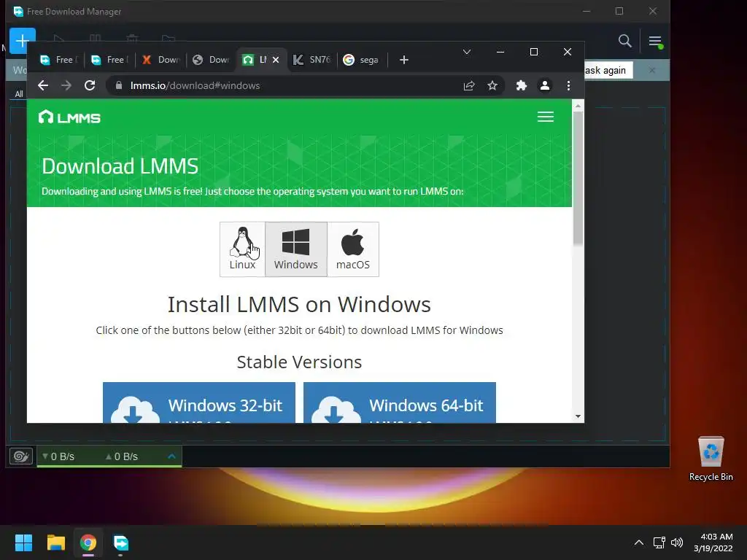Open Windows Start menu
Screen dimensions: 747x560
point(23,542)
